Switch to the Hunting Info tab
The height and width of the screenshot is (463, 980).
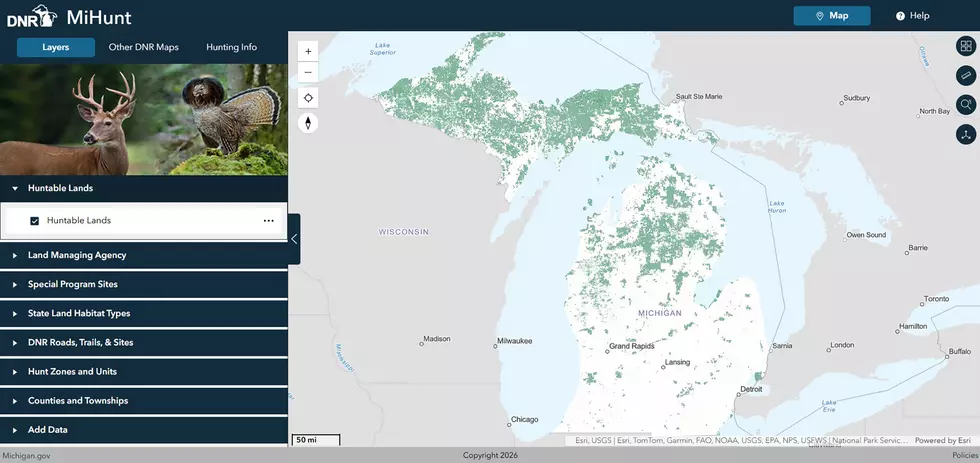pyautogui.click(x=231, y=47)
